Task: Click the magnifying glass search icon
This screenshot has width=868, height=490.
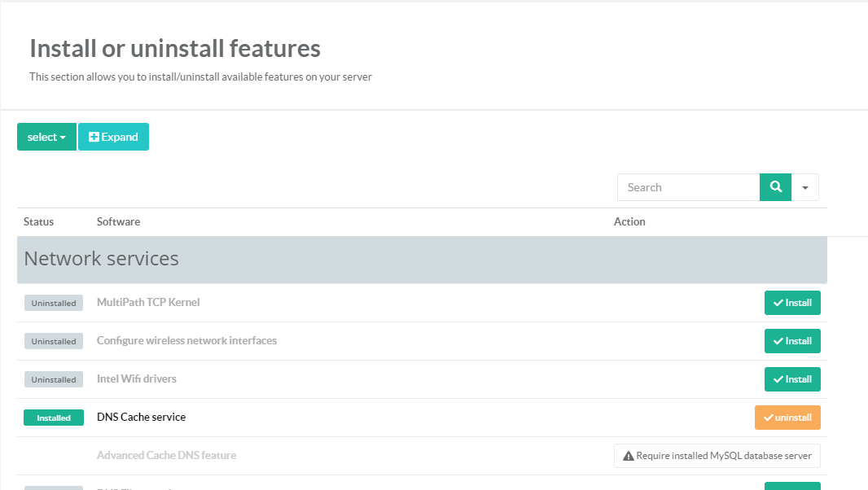Action: click(775, 187)
